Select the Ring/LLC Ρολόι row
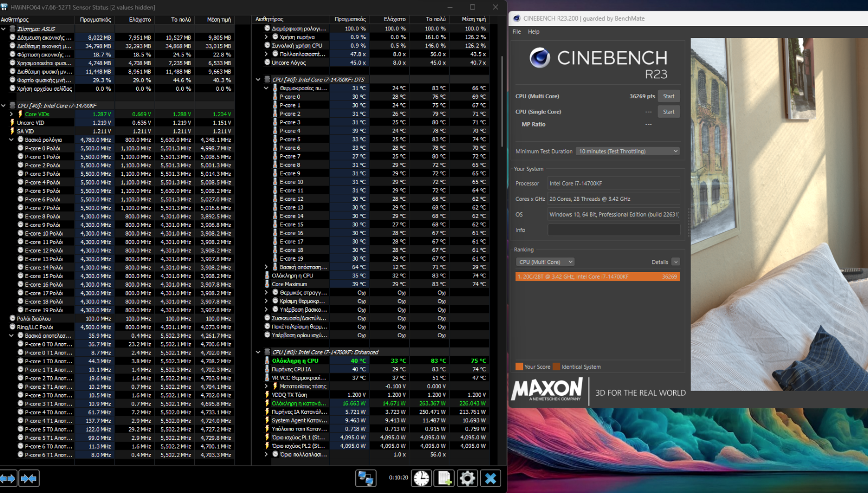Viewport: 868px width, 493px height. 117,327
